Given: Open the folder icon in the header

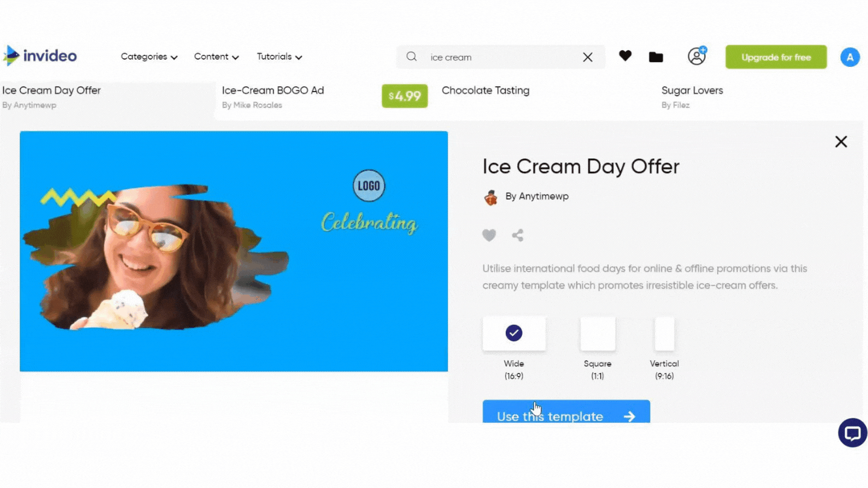Looking at the screenshot, I should tap(656, 57).
